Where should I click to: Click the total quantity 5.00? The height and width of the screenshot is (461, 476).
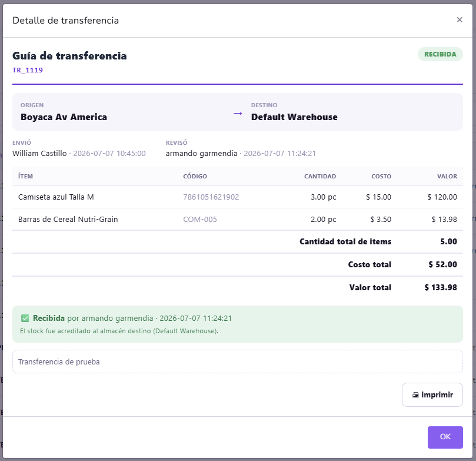tap(448, 241)
